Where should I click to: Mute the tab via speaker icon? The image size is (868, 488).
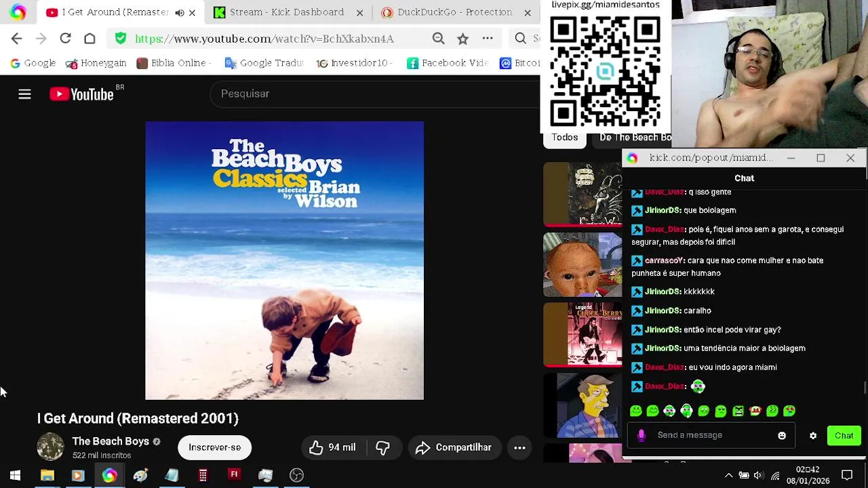tap(179, 12)
